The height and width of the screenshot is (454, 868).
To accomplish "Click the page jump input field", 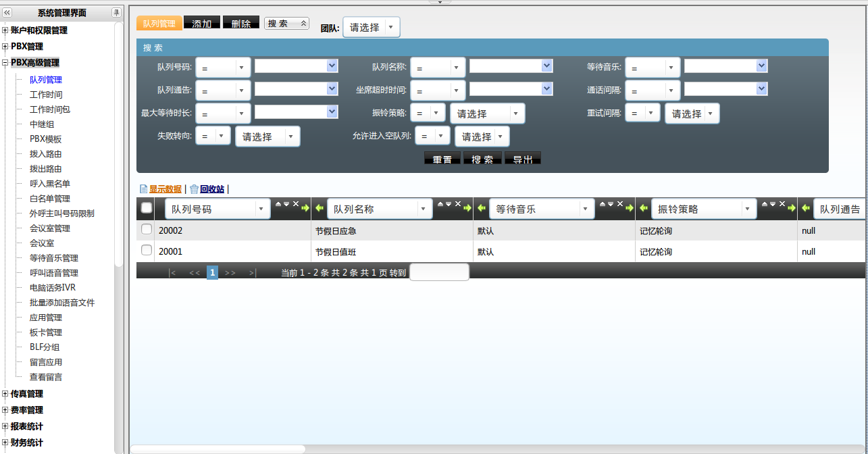I will pos(439,272).
